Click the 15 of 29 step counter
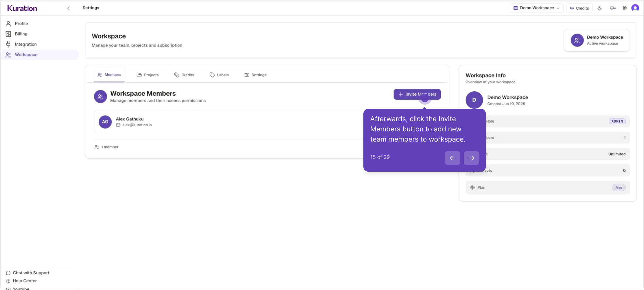The width and height of the screenshot is (644, 290). (x=380, y=157)
